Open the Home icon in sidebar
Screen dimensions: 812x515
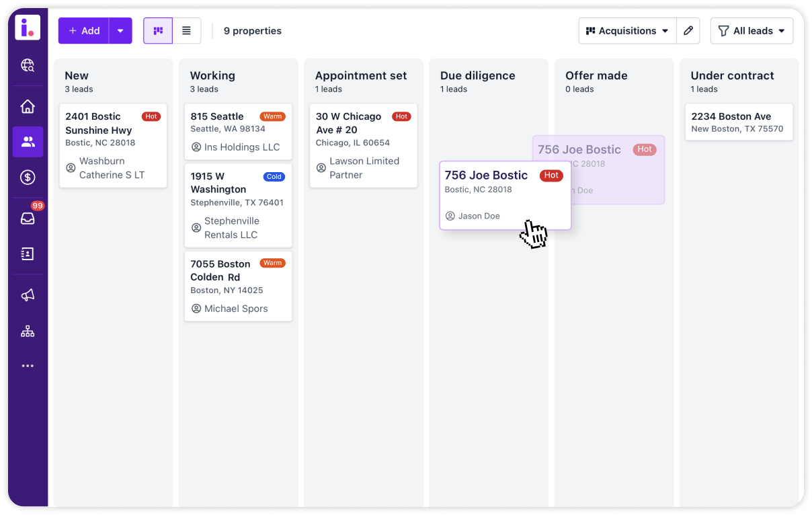pos(28,106)
